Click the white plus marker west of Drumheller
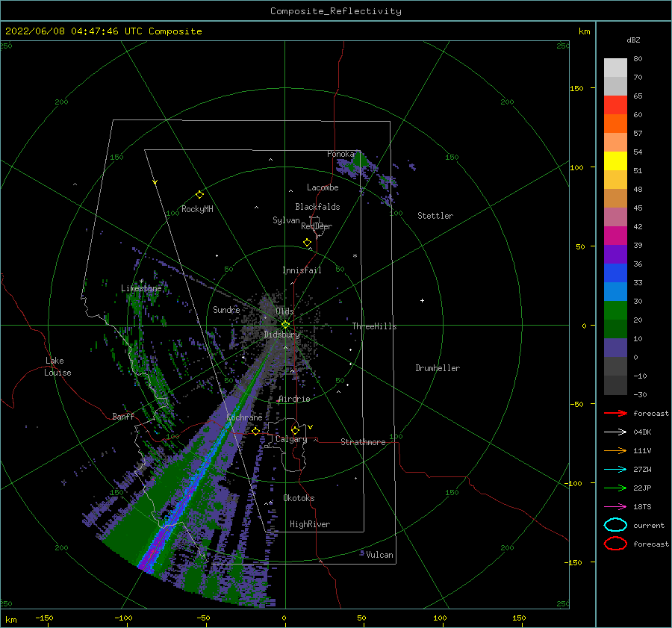The height and width of the screenshot is (628, 672). pos(422,300)
